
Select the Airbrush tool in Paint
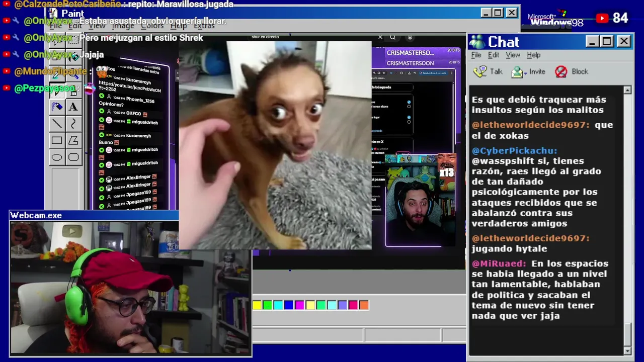(x=57, y=107)
